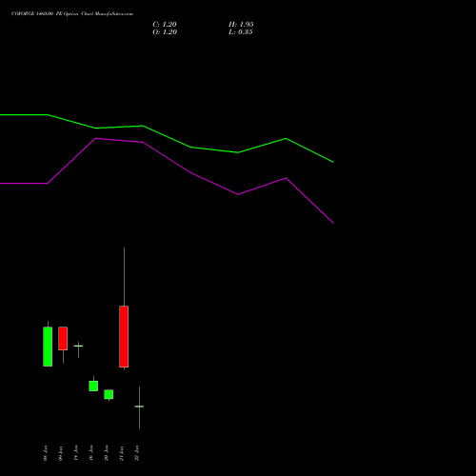Click the chart title text at top left
Screen dimensions: 476x476
click(x=72, y=14)
